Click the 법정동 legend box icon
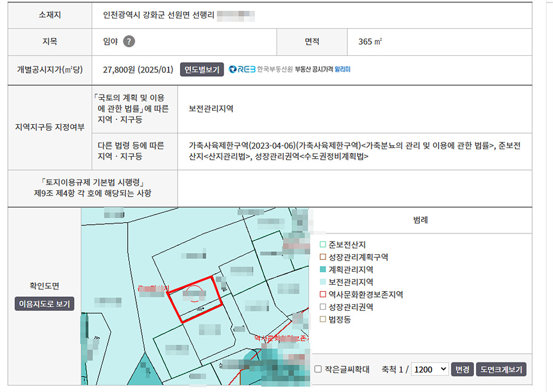553x392 pixels. tap(323, 319)
